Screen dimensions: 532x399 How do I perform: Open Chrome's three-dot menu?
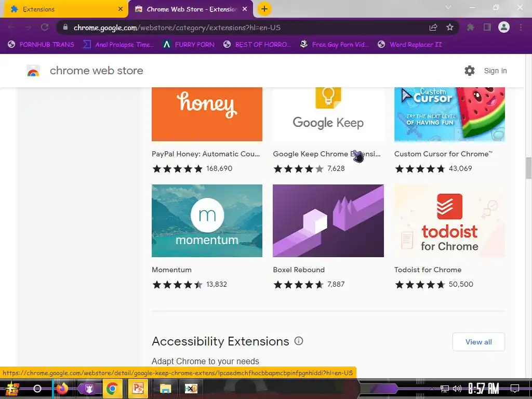pos(521,28)
